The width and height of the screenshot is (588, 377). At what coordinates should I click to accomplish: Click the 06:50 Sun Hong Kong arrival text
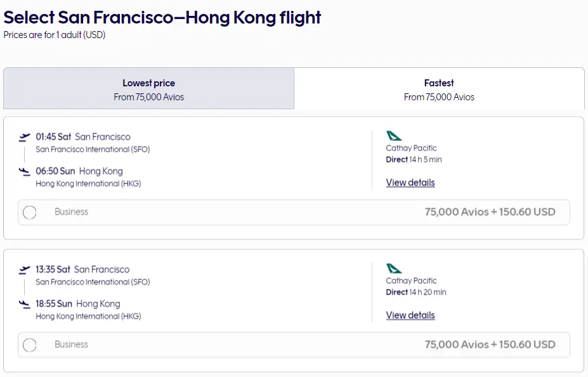click(79, 171)
